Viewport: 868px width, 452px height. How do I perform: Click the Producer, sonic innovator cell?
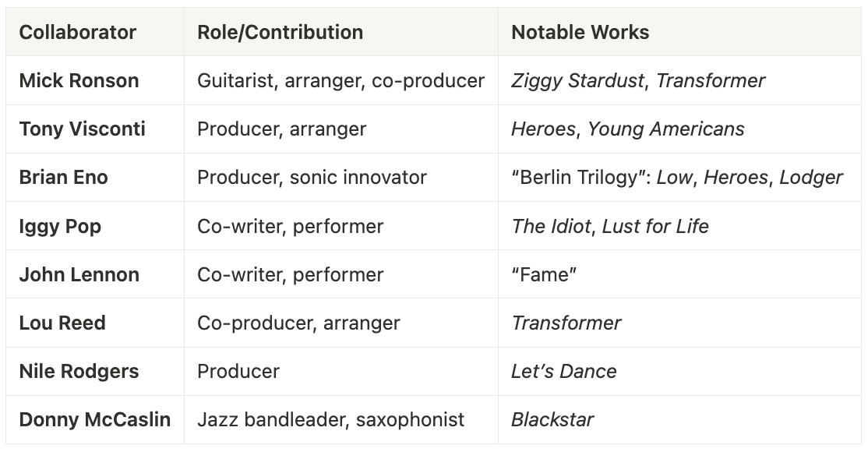pyautogui.click(x=341, y=177)
